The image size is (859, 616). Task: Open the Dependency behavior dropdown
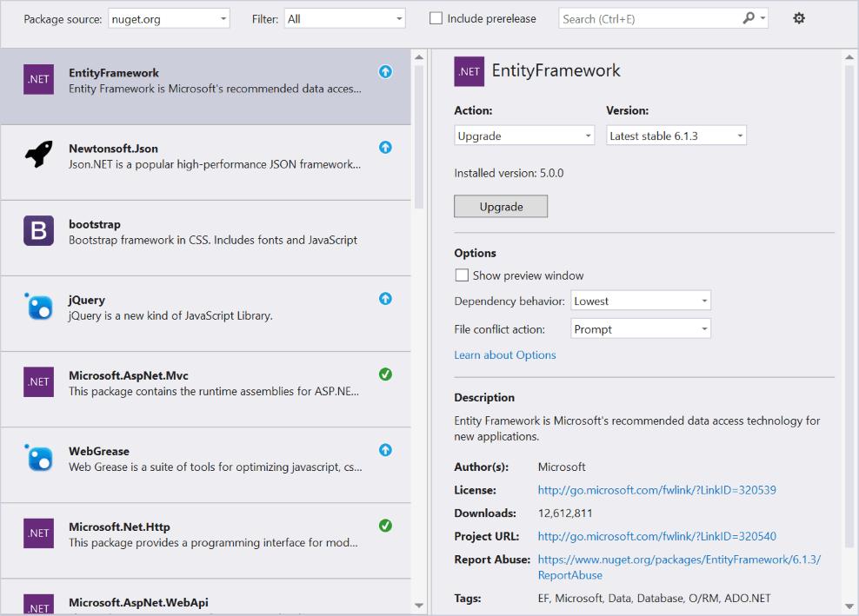[641, 301]
